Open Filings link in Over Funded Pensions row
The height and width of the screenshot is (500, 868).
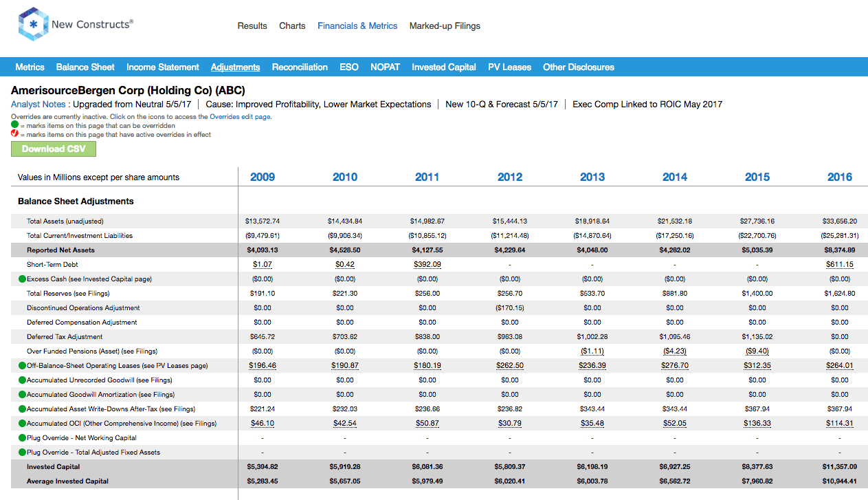[144, 351]
